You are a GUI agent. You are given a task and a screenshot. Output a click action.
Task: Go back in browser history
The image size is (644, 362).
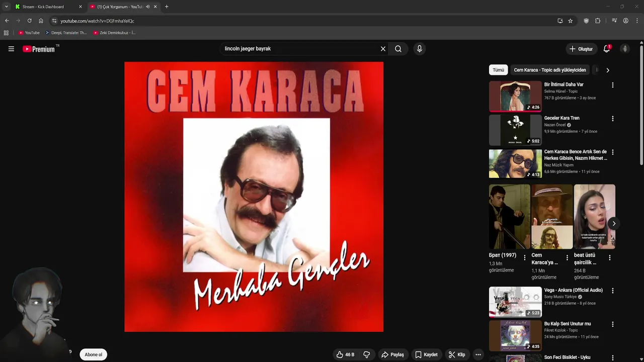pyautogui.click(x=7, y=21)
